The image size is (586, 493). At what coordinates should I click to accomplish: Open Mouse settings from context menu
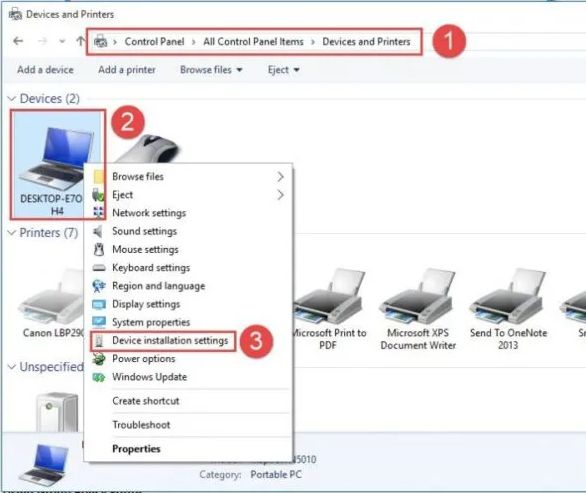(189, 250)
